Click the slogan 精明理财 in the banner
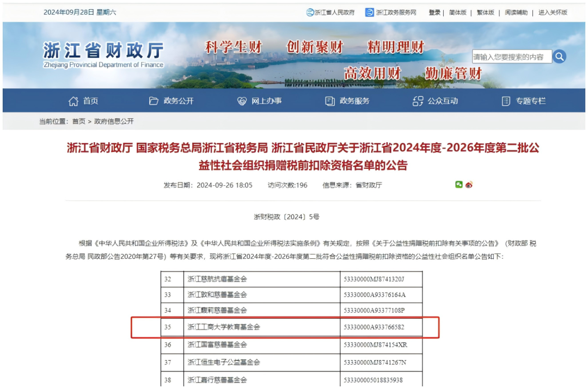 click(396, 47)
